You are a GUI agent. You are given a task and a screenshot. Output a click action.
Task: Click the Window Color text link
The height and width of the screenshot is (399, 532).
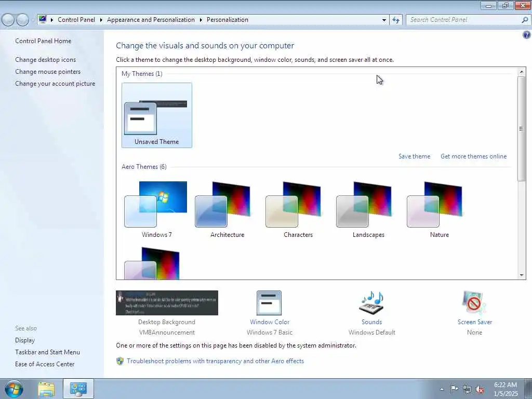tap(270, 322)
